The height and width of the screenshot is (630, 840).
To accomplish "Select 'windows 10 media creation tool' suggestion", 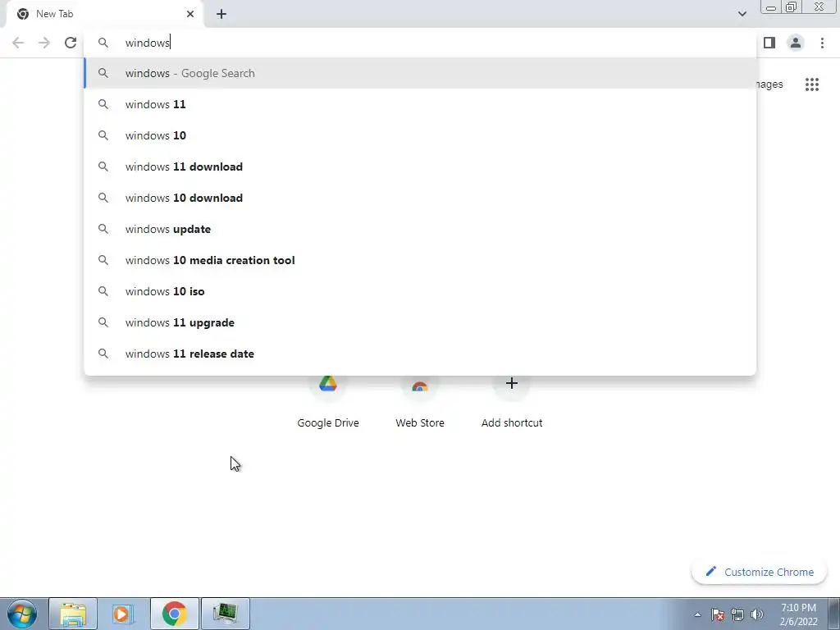I will pos(421,260).
